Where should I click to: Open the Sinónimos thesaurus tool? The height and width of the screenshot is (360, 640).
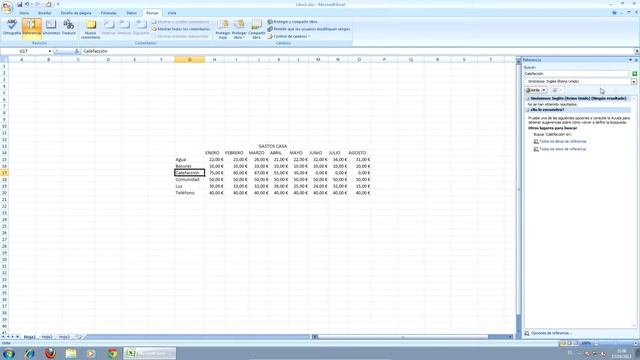(x=51, y=27)
